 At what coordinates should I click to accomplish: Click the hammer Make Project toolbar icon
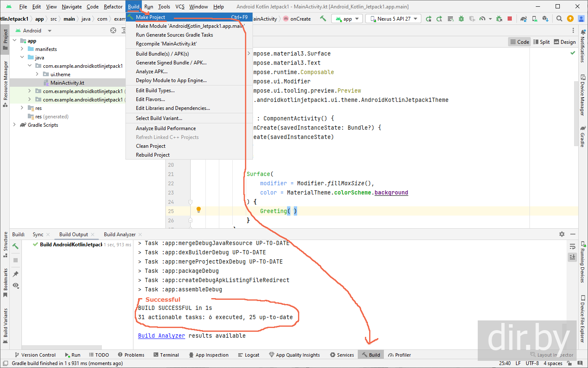323,19
